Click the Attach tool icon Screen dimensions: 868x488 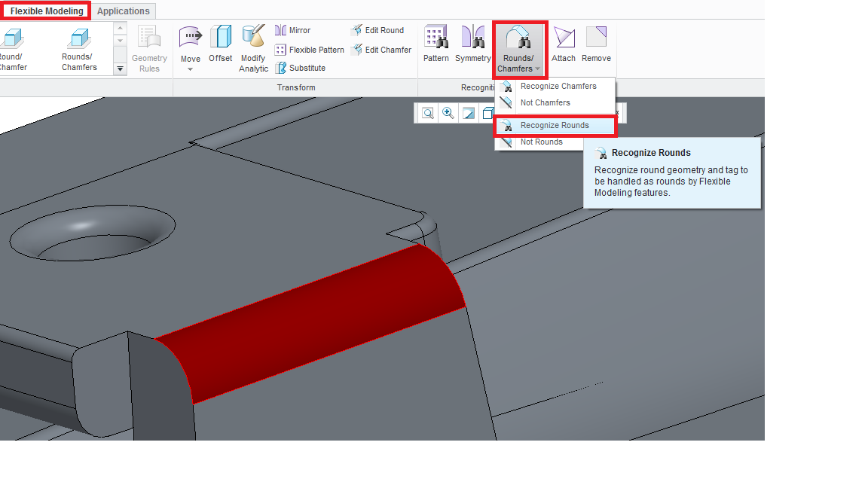tap(564, 38)
